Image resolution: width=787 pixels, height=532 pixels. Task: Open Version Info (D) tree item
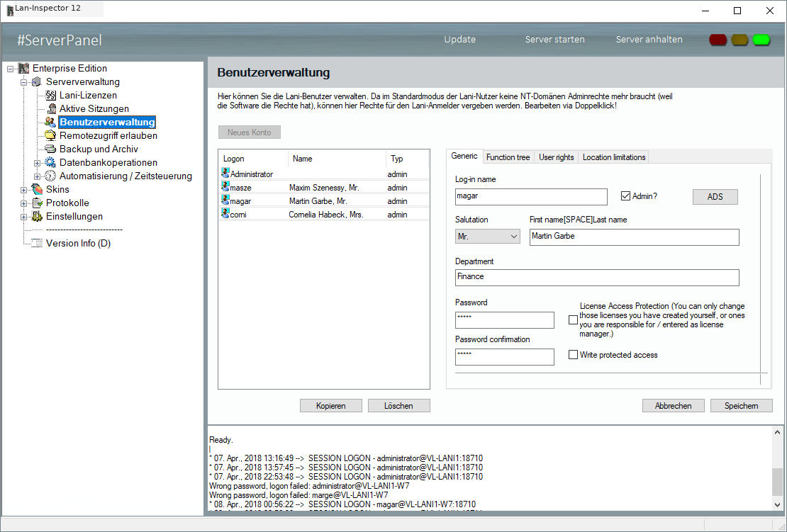point(78,243)
